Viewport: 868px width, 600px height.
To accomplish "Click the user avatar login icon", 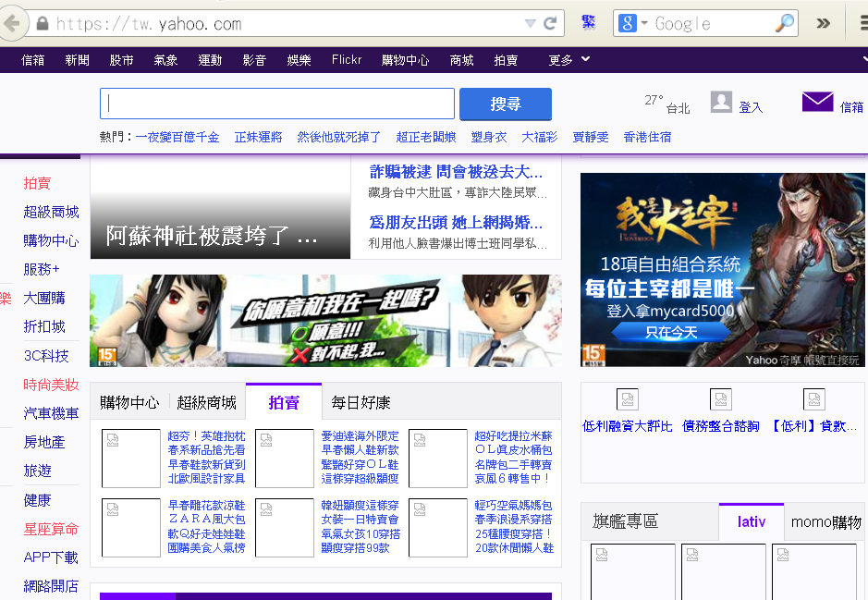I will point(721,102).
